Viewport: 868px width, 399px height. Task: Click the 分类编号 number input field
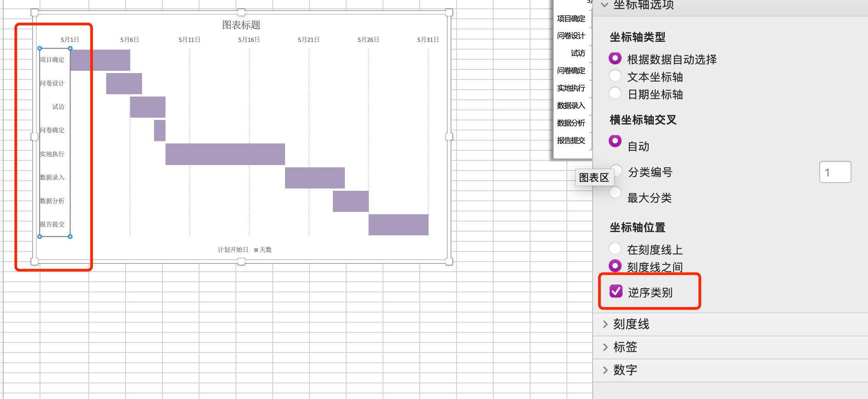click(x=835, y=172)
